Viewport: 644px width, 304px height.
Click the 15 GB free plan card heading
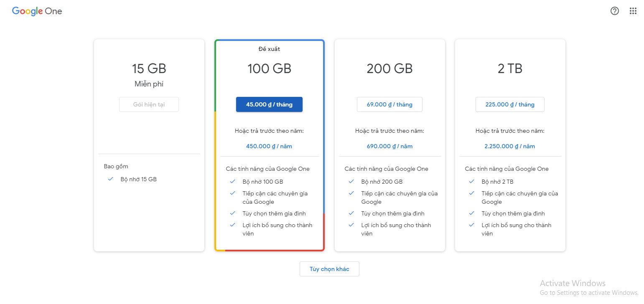pos(149,68)
